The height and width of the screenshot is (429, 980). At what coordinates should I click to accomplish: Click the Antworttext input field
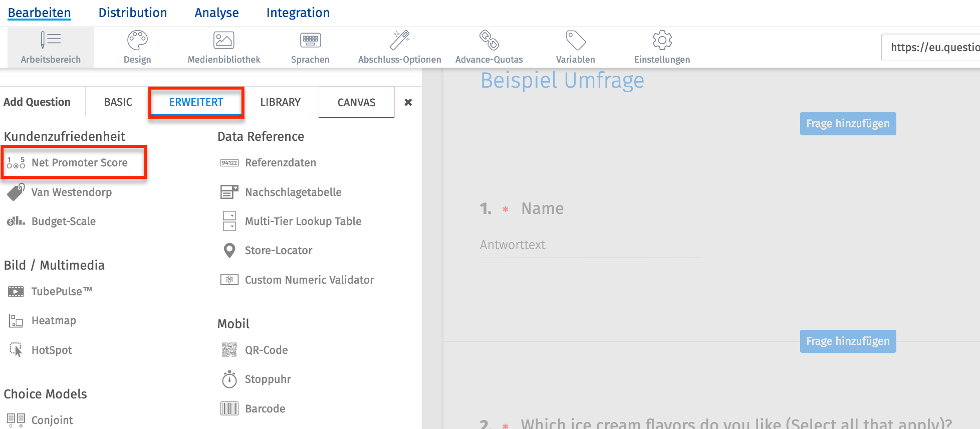pyautogui.click(x=590, y=246)
